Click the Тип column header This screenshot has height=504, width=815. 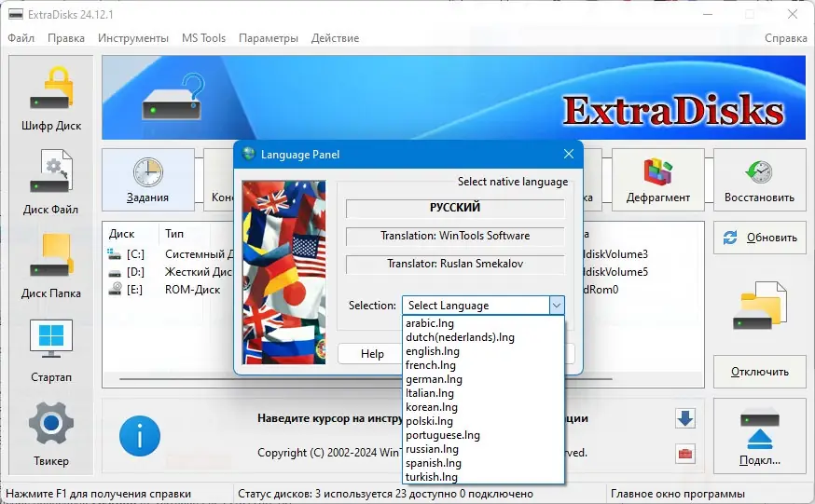tap(174, 234)
